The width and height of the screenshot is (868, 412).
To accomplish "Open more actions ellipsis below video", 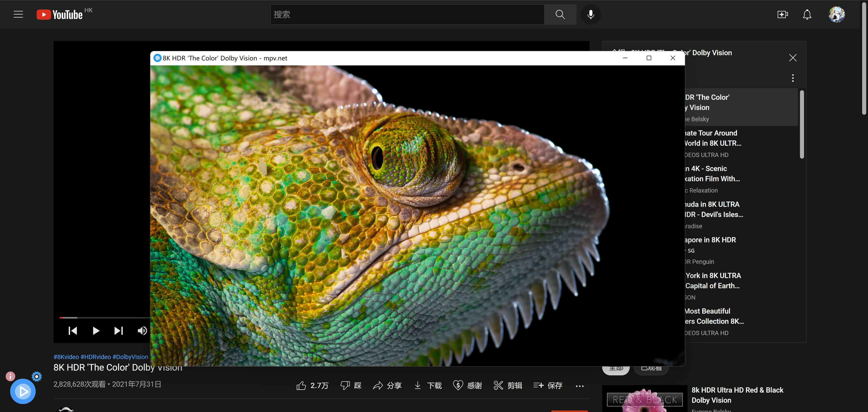I will point(580,386).
